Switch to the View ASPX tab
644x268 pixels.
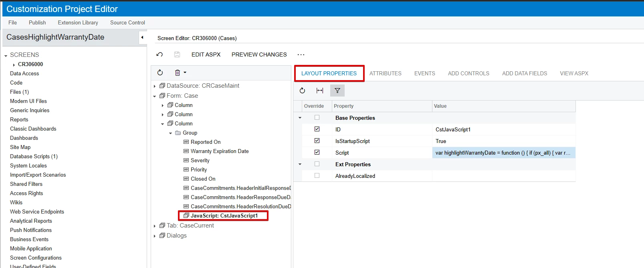[x=574, y=73]
